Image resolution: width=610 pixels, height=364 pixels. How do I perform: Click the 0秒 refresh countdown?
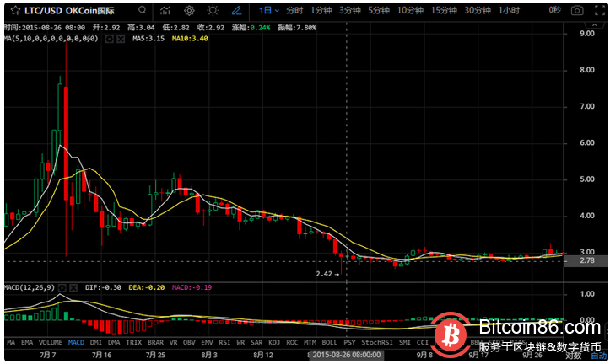tap(555, 10)
